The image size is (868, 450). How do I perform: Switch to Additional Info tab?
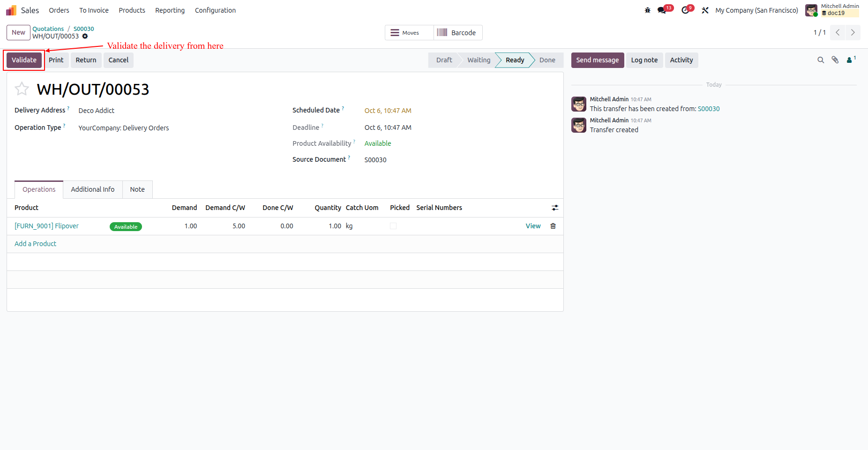coord(93,189)
